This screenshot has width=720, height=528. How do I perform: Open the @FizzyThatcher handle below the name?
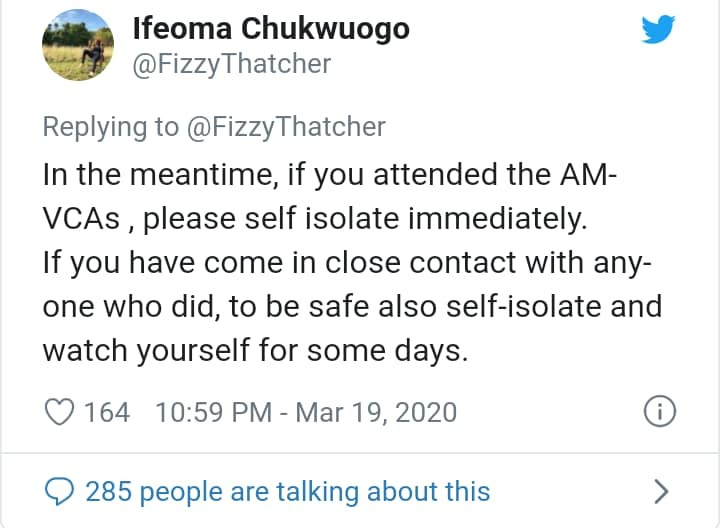231,65
